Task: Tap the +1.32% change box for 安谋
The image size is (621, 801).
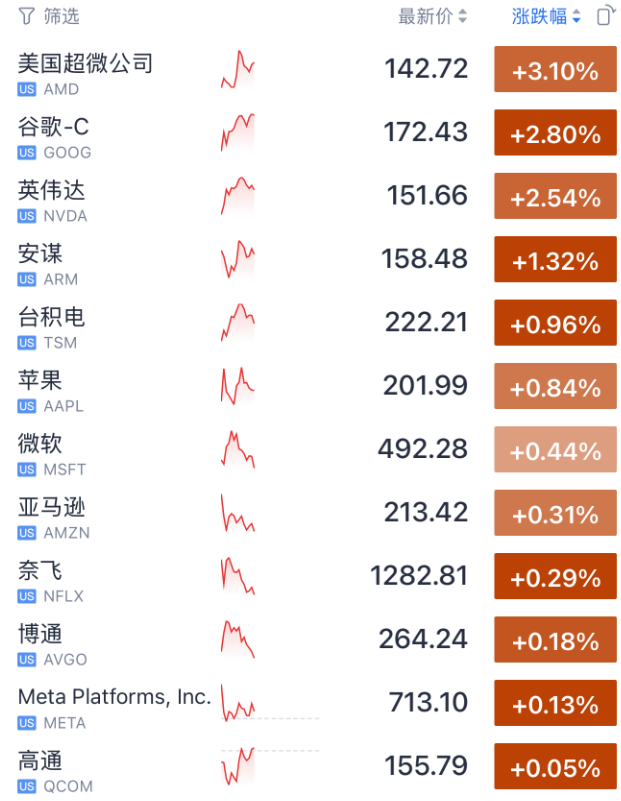Action: [555, 261]
